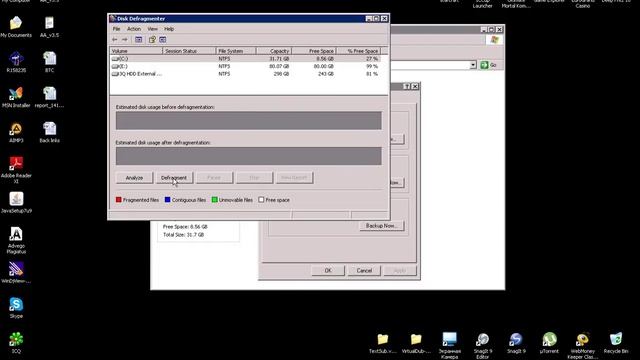Click the 27 % free space value

(372, 59)
